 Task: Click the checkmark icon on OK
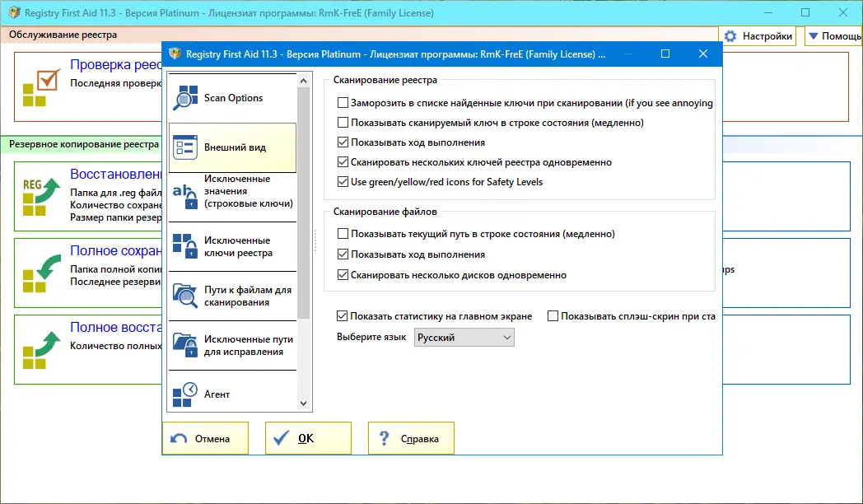(282, 438)
